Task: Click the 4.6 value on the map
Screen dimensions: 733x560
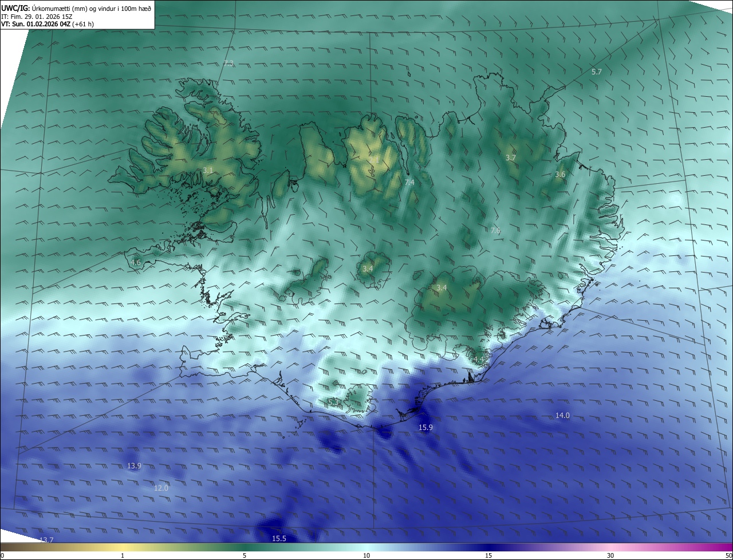Action: click(x=136, y=262)
